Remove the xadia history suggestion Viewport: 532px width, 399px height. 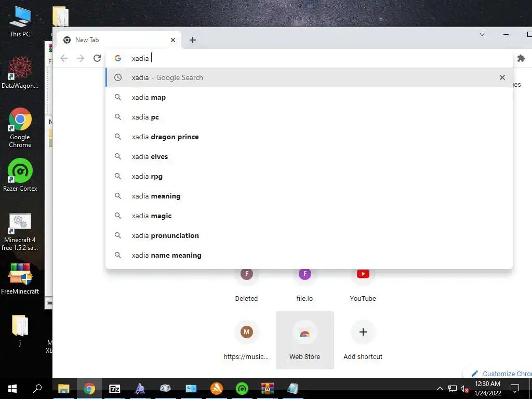coord(502,78)
